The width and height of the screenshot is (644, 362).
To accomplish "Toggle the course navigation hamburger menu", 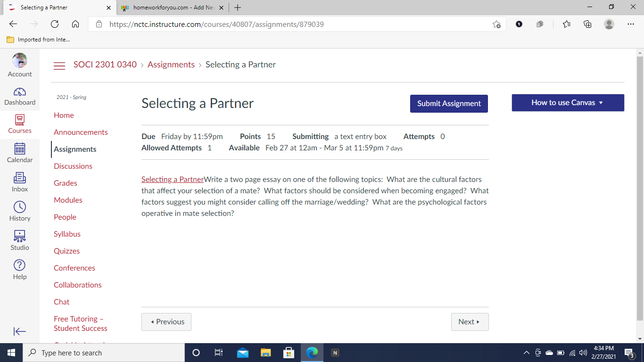I will [59, 66].
